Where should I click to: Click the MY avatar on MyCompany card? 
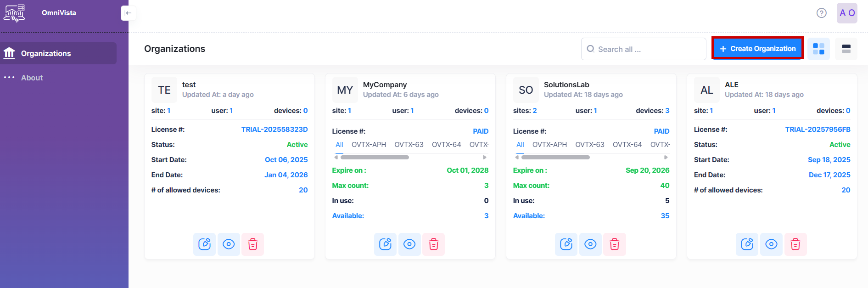(x=345, y=90)
